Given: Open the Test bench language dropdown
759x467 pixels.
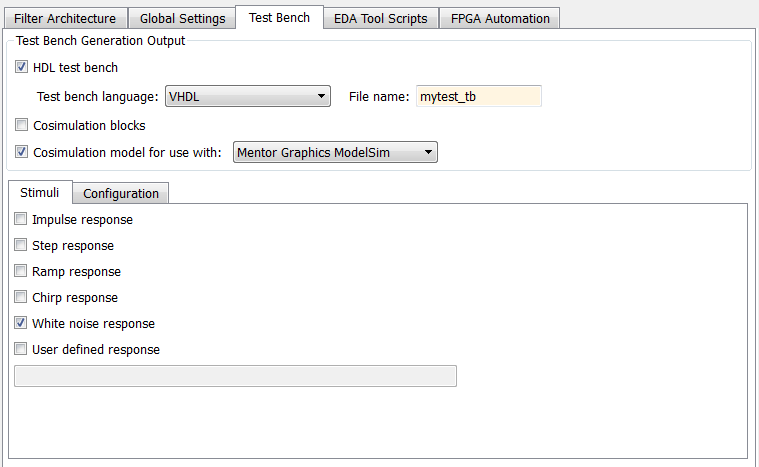Looking at the screenshot, I should point(247,96).
